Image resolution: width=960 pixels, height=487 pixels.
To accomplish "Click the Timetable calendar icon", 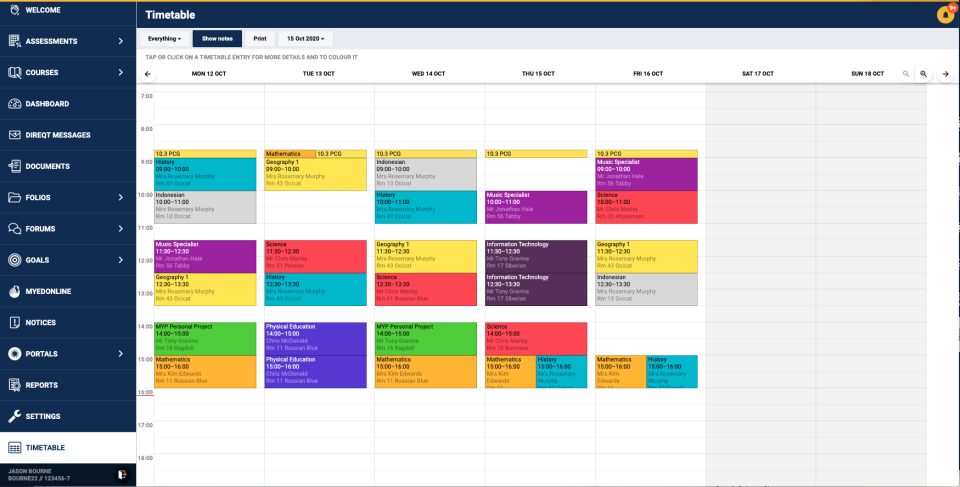I will [15, 448].
